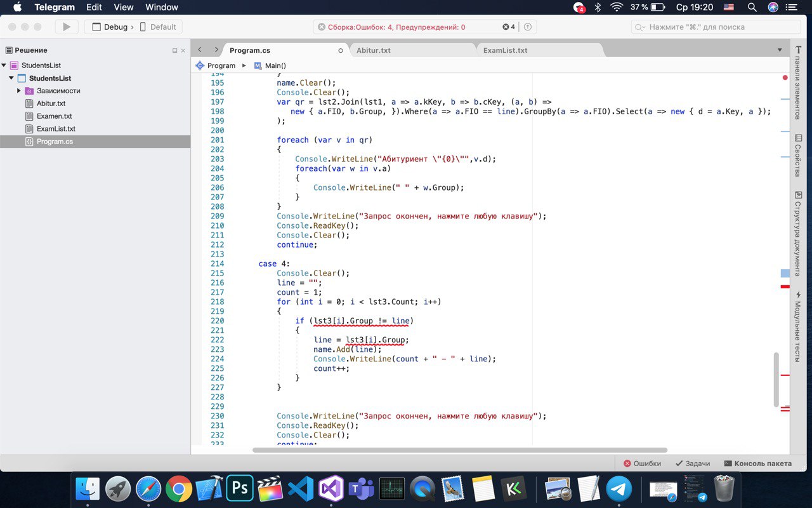Toggle docking of the Solution pad

pyautogui.click(x=174, y=51)
